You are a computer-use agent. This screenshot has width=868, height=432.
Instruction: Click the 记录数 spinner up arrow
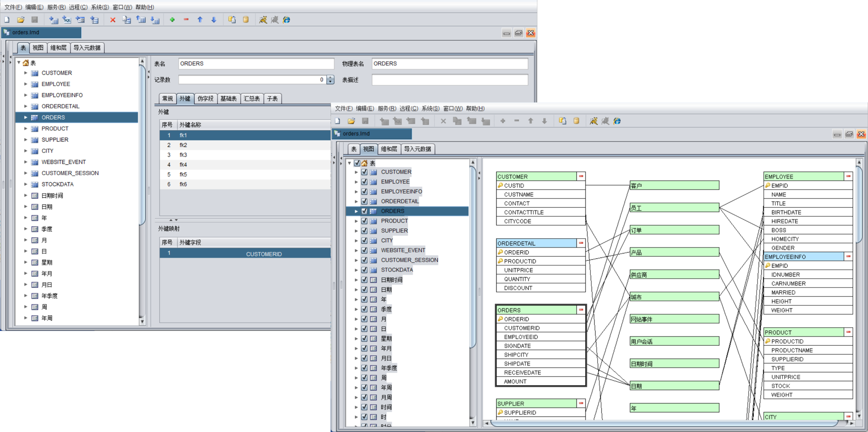(x=330, y=77)
